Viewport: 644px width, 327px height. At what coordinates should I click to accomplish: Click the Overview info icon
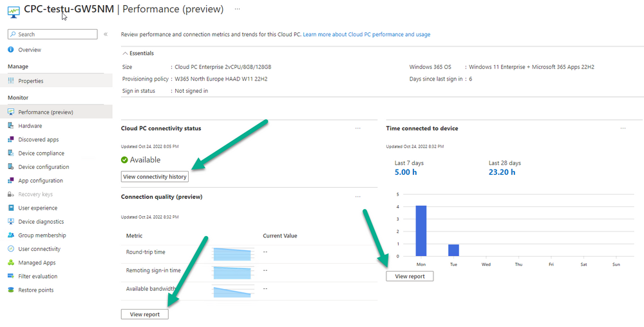click(x=11, y=50)
